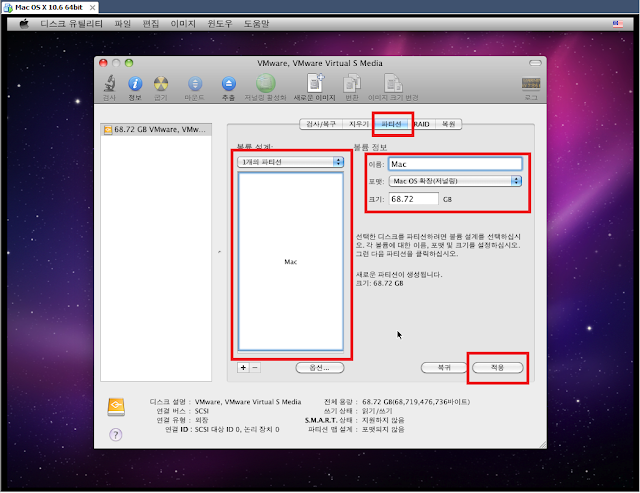640x493 pixels.
Task: Click the Eject (추출) toolbar icon
Action: [229, 84]
